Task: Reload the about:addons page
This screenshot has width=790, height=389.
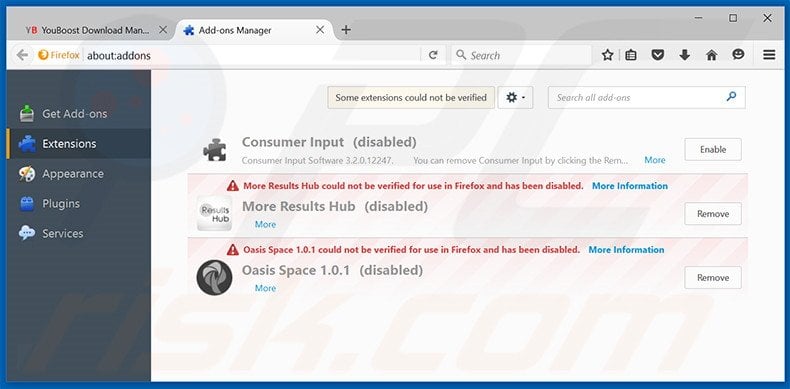Action: tap(433, 55)
